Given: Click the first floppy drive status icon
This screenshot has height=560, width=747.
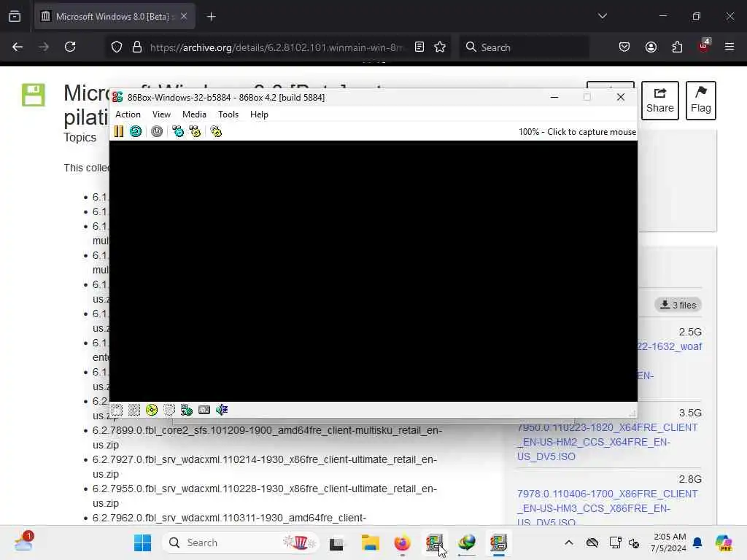Looking at the screenshot, I should tap(117, 410).
